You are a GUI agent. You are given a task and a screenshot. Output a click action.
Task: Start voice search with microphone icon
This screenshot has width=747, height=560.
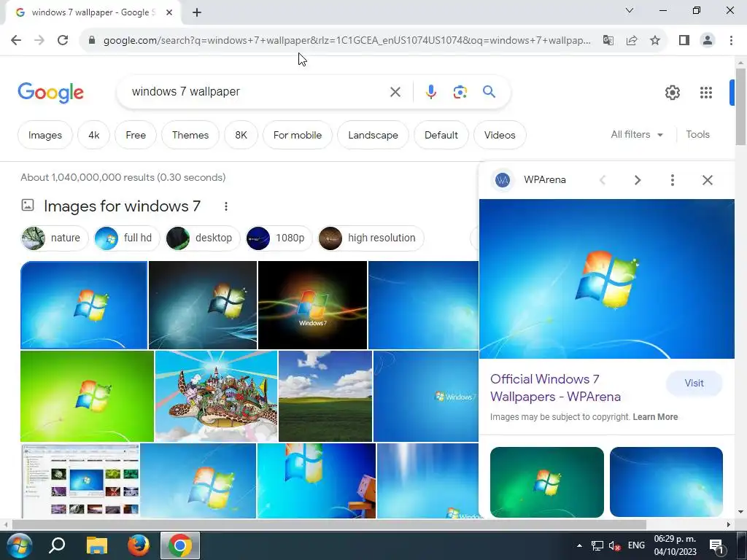pos(430,92)
